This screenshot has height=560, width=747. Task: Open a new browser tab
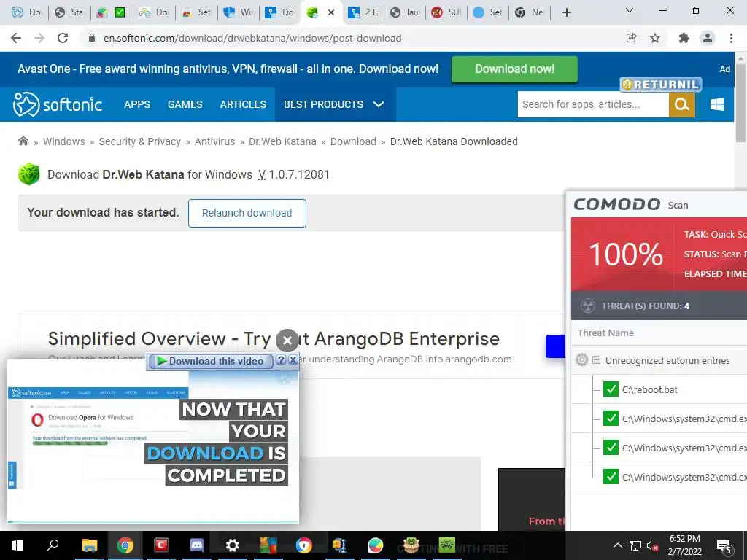click(566, 12)
